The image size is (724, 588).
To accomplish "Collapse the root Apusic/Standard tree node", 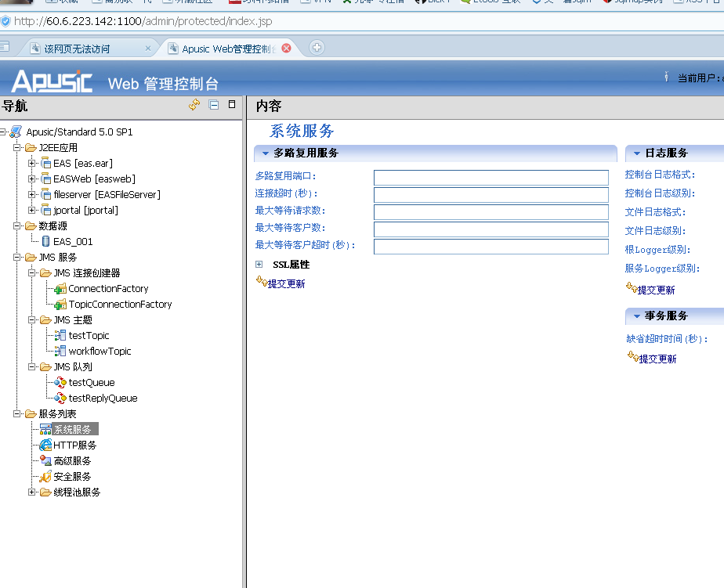I will click(x=3, y=132).
